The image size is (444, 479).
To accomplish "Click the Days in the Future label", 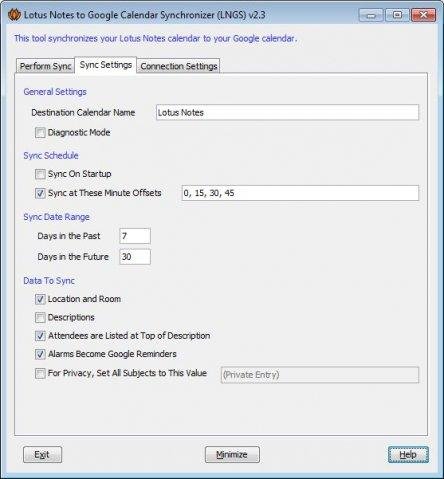I will coord(73,257).
